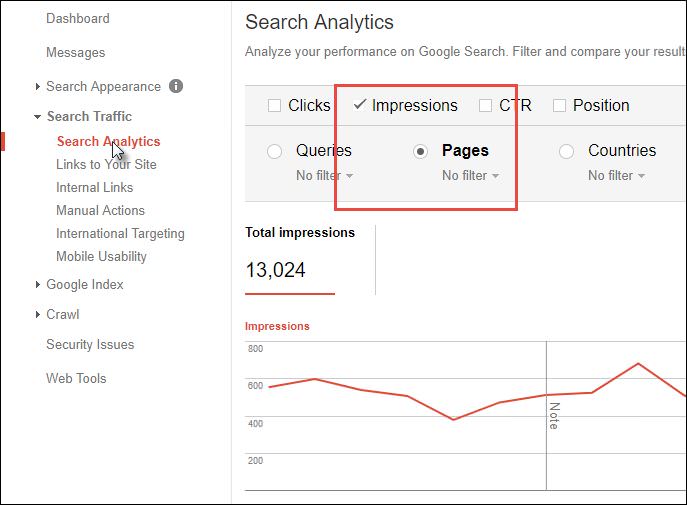
Task: Open Mobile Usability page
Action: pos(101,256)
